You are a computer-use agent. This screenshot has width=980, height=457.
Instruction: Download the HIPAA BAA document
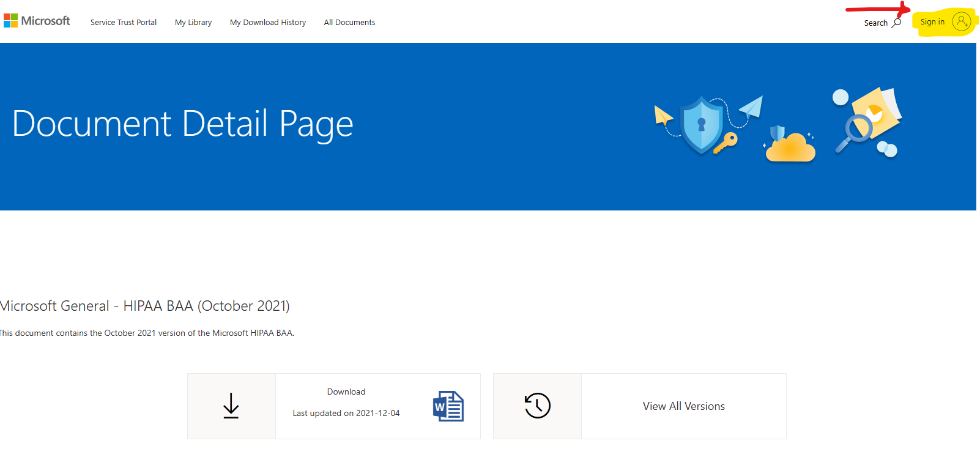[x=346, y=392]
